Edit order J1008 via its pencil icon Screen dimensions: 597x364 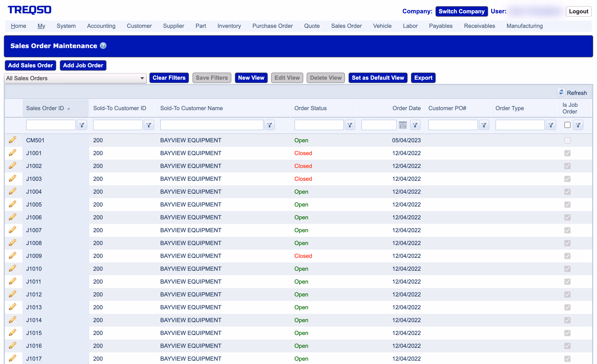click(13, 242)
